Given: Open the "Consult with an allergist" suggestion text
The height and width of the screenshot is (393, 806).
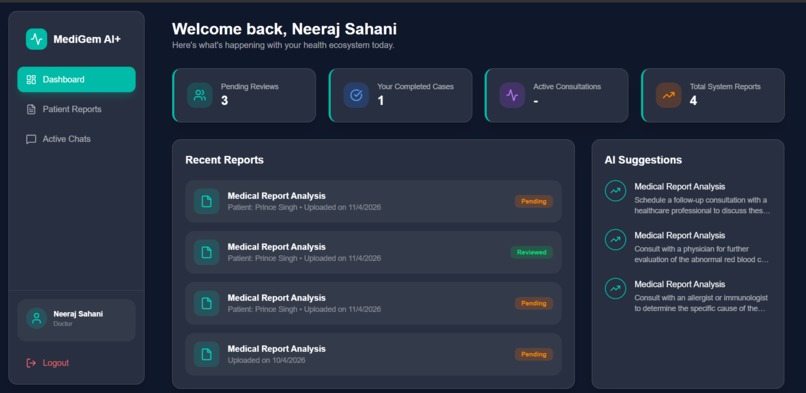Looking at the screenshot, I should coord(701,303).
